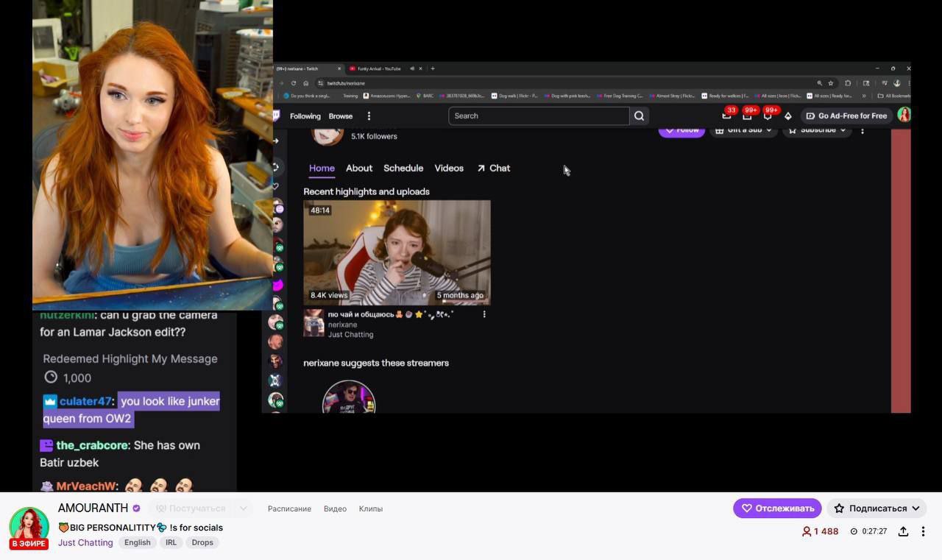This screenshot has width=942, height=560.
Task: Click username culater47 in chat
Action: pos(85,401)
